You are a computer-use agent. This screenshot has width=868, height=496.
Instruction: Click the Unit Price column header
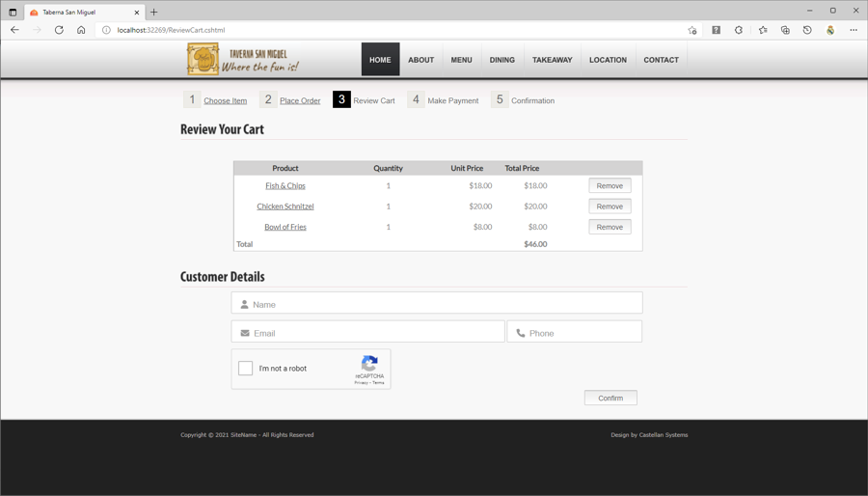(467, 168)
